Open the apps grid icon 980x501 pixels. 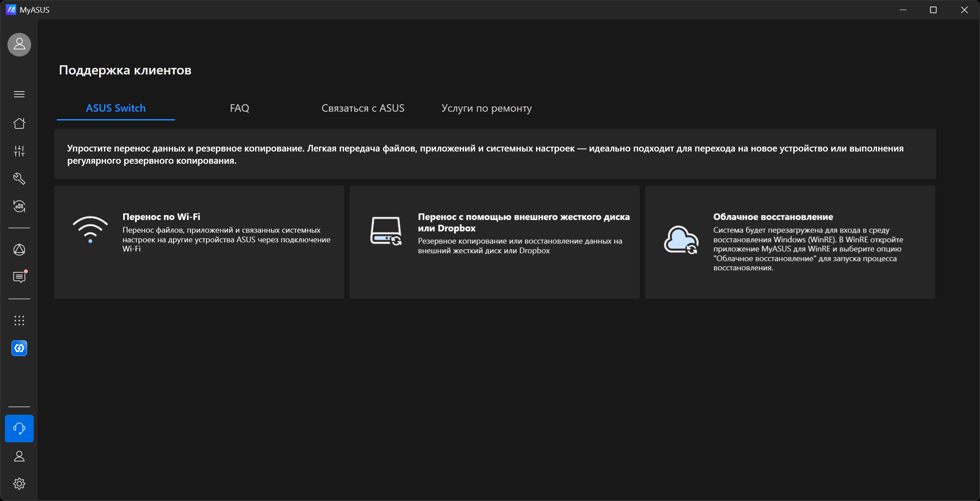click(x=19, y=321)
